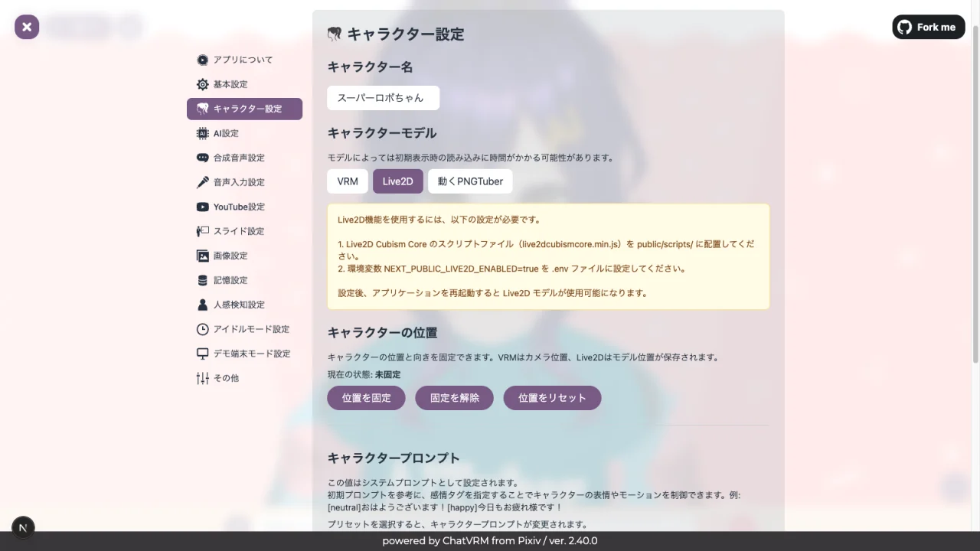Viewport: 980px width, 551px height.
Task: Select the 基本設定 gear icon
Action: tap(202, 84)
